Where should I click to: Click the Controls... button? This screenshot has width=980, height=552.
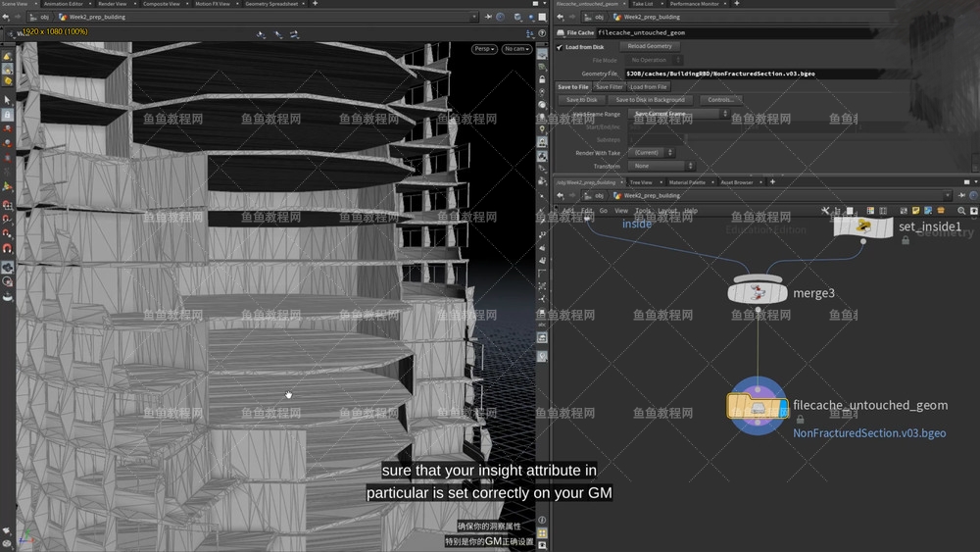[720, 100]
